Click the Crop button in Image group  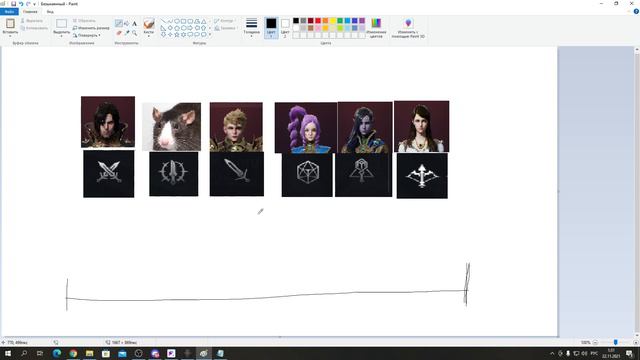(x=84, y=20)
